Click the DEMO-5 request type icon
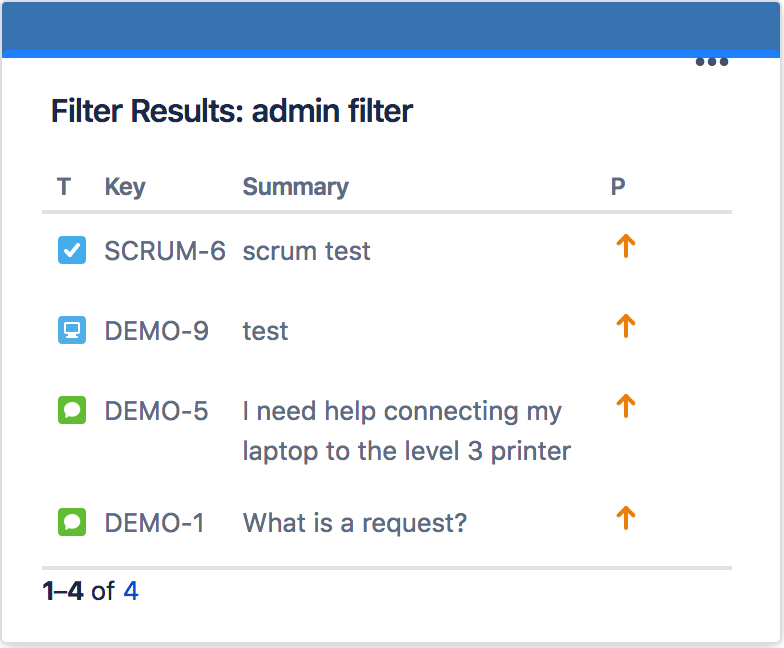This screenshot has height=648, width=784. [x=72, y=411]
